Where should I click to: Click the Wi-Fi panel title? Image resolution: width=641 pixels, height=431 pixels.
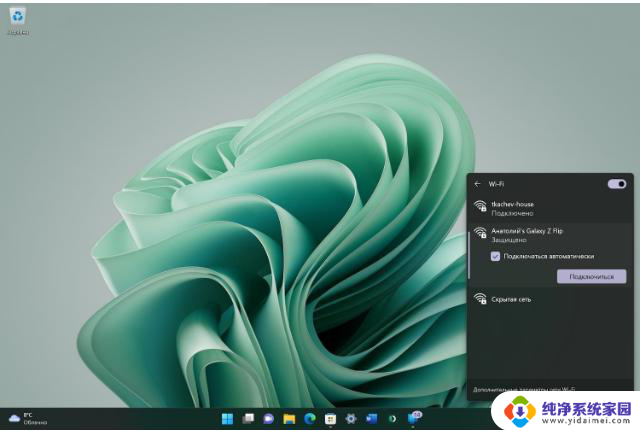[x=496, y=184]
